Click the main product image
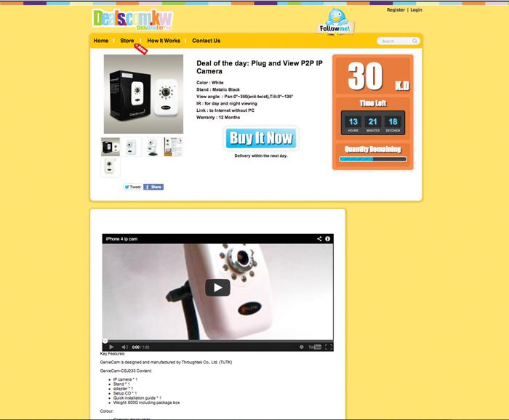The width and height of the screenshot is (509, 420). tap(143, 94)
